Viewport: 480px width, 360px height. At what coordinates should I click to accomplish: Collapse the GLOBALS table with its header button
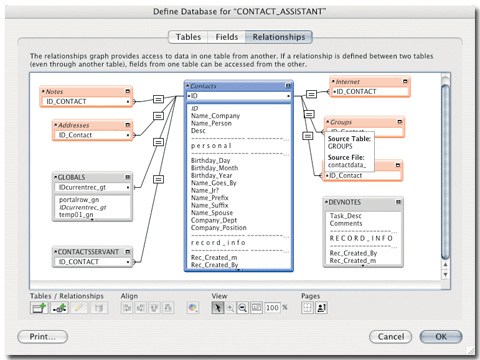128,177
